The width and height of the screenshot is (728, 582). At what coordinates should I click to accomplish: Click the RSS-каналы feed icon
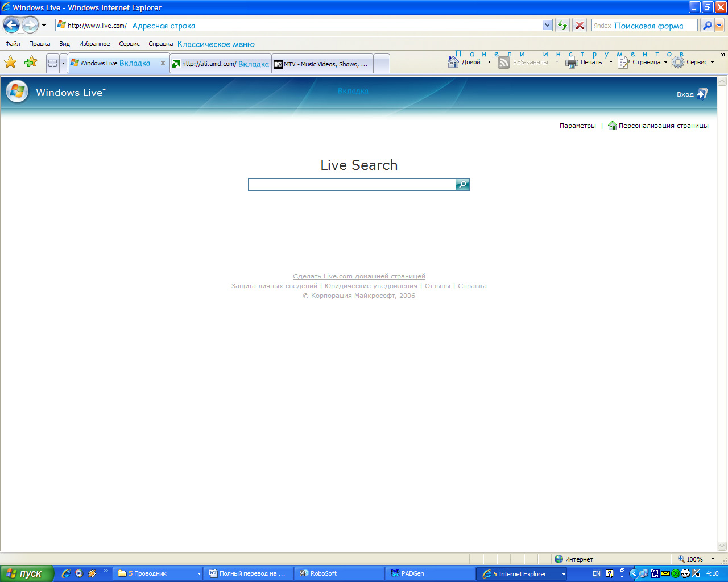point(504,63)
